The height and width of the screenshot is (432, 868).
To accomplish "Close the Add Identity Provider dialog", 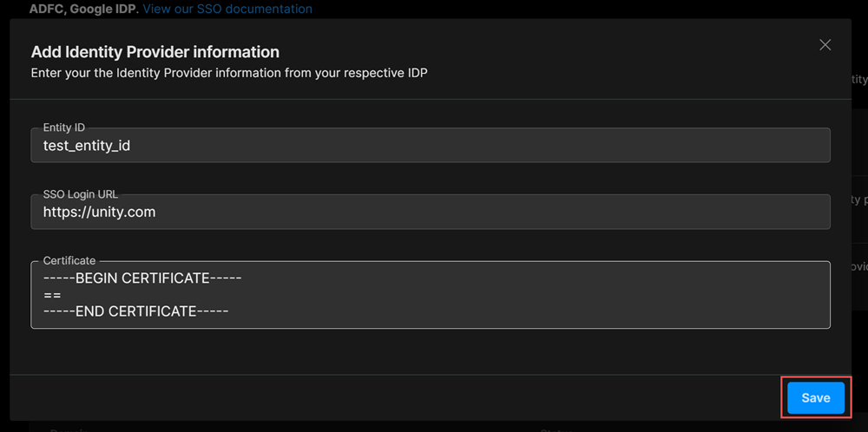I will point(825,45).
